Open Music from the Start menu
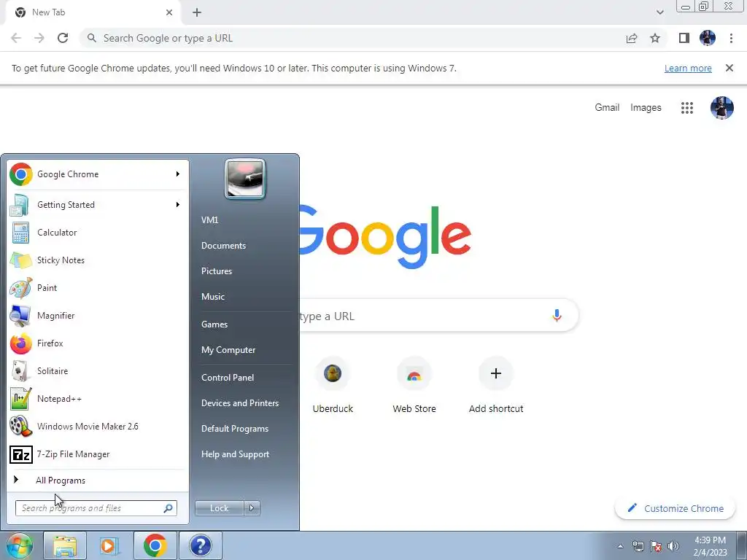Viewport: 747px width, 560px height. [212, 297]
